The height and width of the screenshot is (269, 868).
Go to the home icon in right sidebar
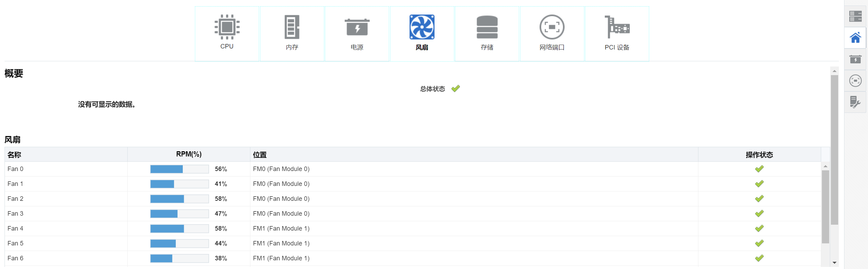[x=855, y=38]
